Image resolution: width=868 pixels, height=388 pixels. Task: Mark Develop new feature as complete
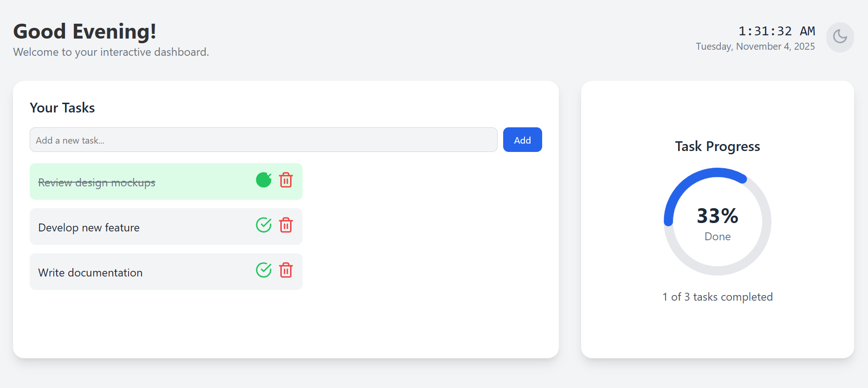click(x=264, y=225)
